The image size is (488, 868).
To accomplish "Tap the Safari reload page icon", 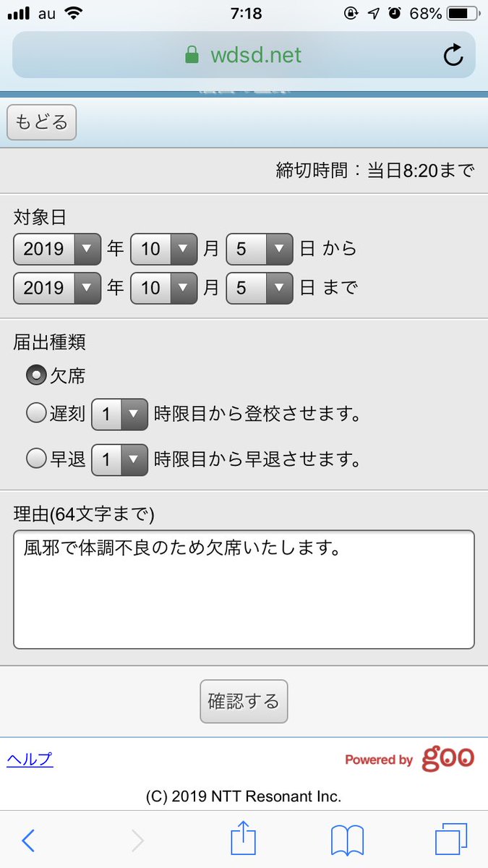I will pos(453,55).
